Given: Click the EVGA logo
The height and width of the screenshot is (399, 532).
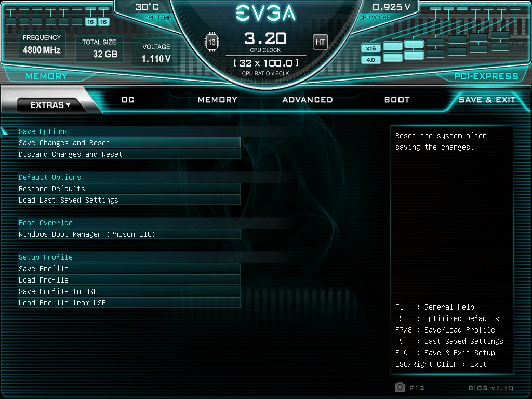Looking at the screenshot, I should point(265,13).
